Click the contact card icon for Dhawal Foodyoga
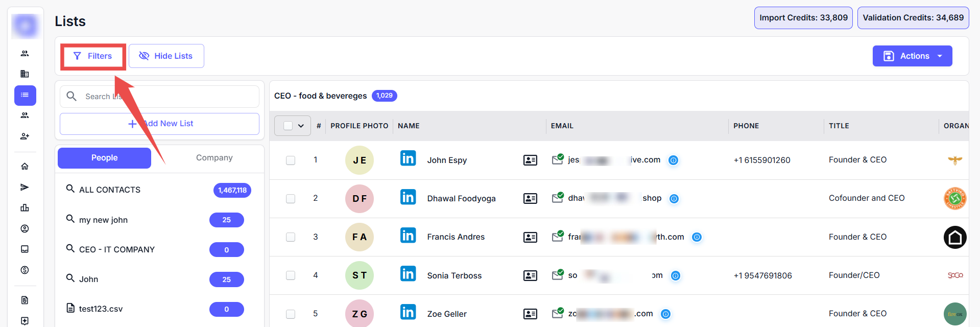 tap(530, 199)
